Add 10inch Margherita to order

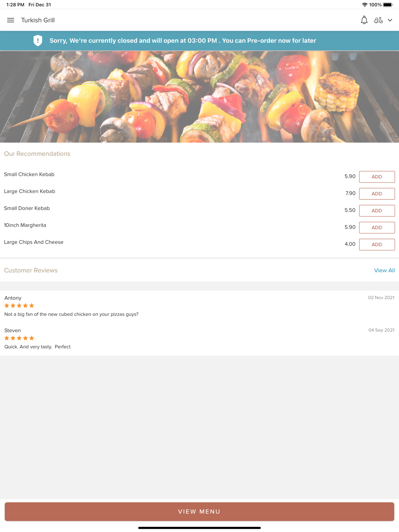377,228
